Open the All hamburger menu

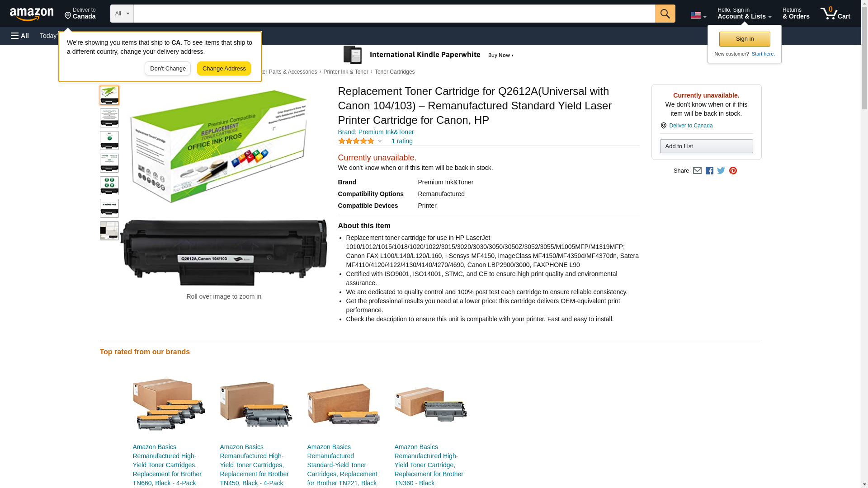point(20,36)
